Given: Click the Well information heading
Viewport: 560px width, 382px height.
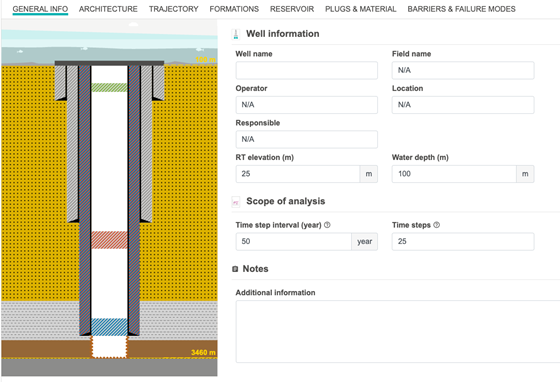Looking at the screenshot, I should click(282, 34).
